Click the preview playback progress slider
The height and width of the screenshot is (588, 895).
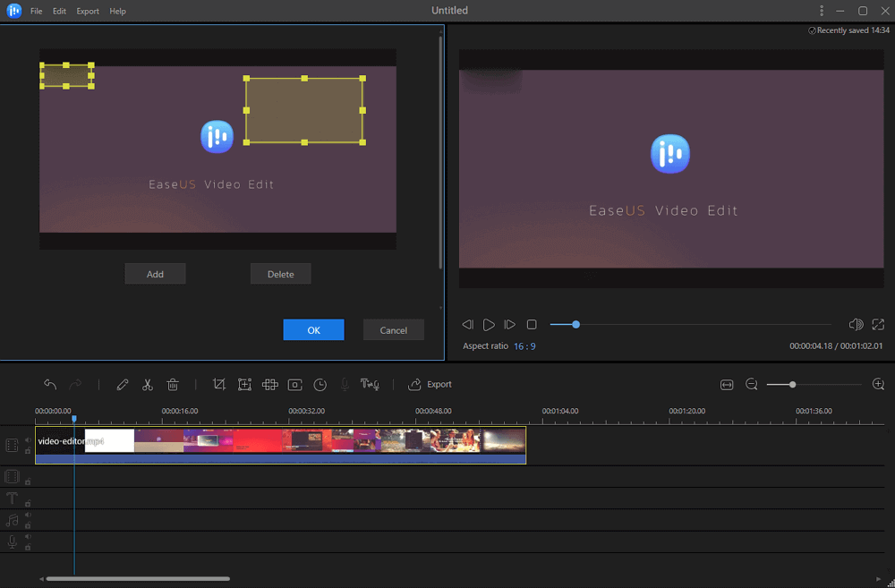pyautogui.click(x=690, y=324)
